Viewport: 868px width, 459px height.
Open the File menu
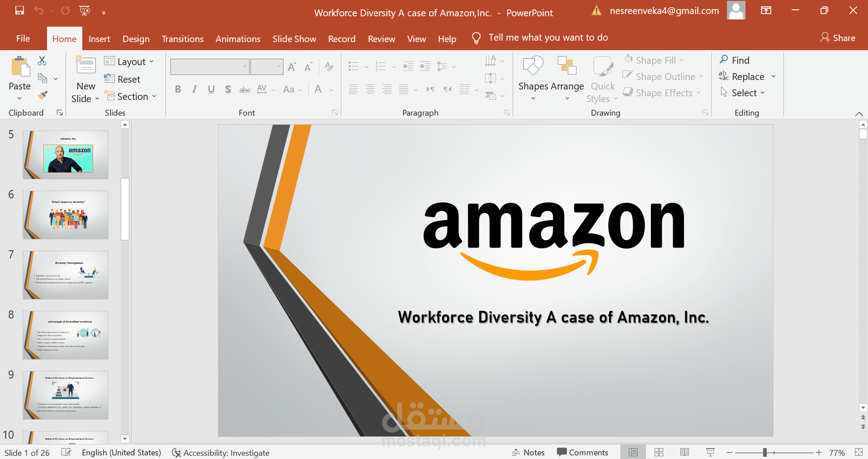click(23, 39)
